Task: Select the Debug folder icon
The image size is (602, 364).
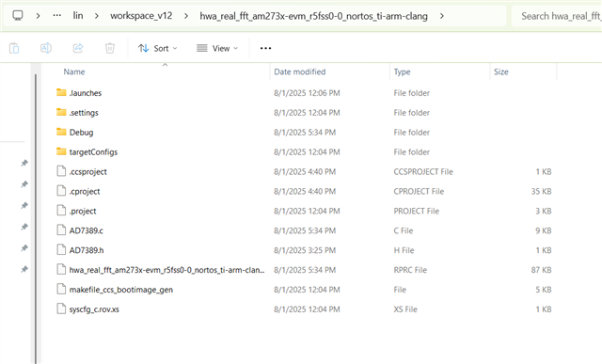Action: (x=61, y=132)
